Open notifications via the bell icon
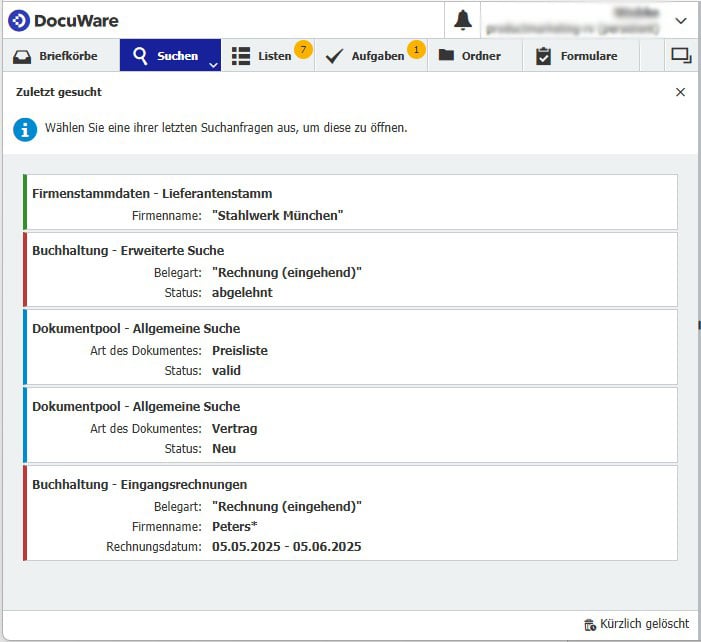 click(x=463, y=20)
